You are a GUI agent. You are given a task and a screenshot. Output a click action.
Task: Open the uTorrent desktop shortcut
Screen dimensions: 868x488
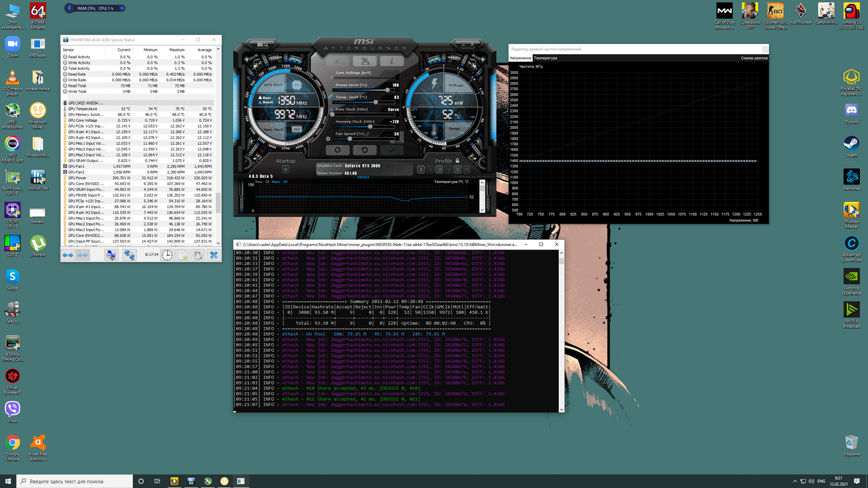click(37, 246)
